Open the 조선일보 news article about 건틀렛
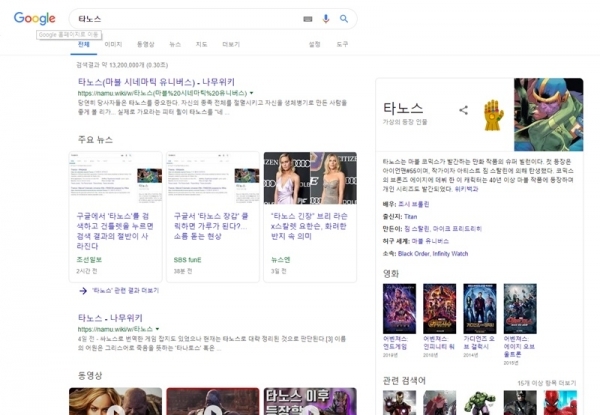This screenshot has height=415, width=600. 115,231
